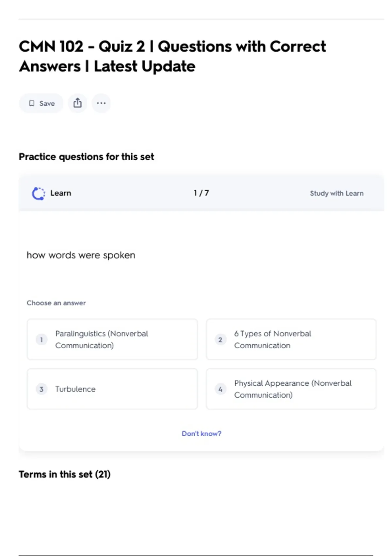
Task: Click the bookmark icon inside Save
Action: (32, 103)
